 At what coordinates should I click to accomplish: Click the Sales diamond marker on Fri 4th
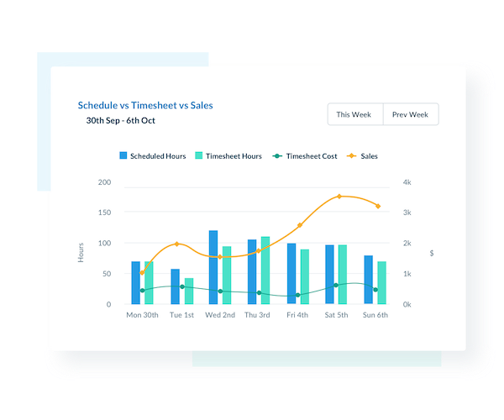coord(299,225)
